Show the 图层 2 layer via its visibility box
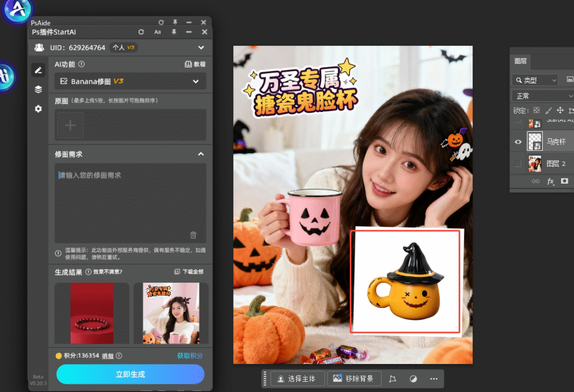574x392 pixels. (x=518, y=164)
